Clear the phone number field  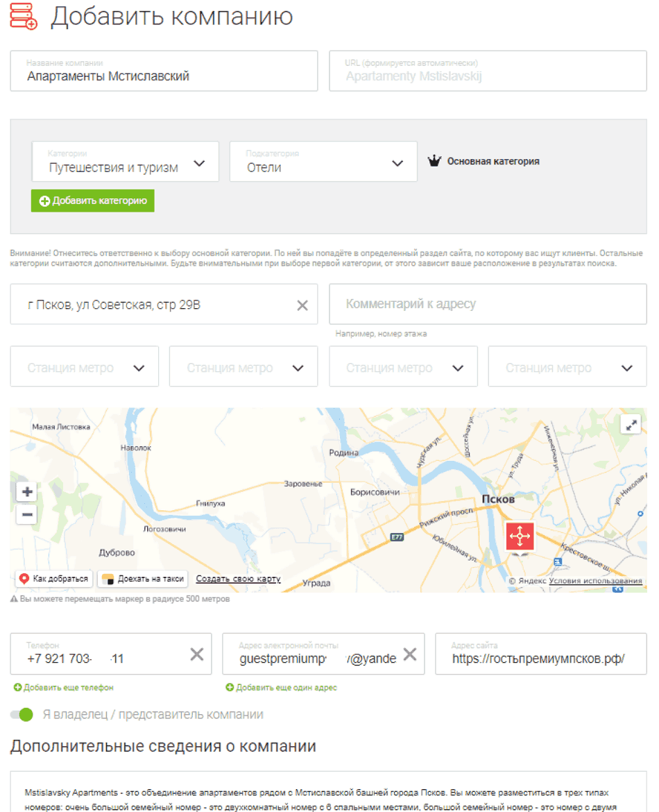(197, 654)
